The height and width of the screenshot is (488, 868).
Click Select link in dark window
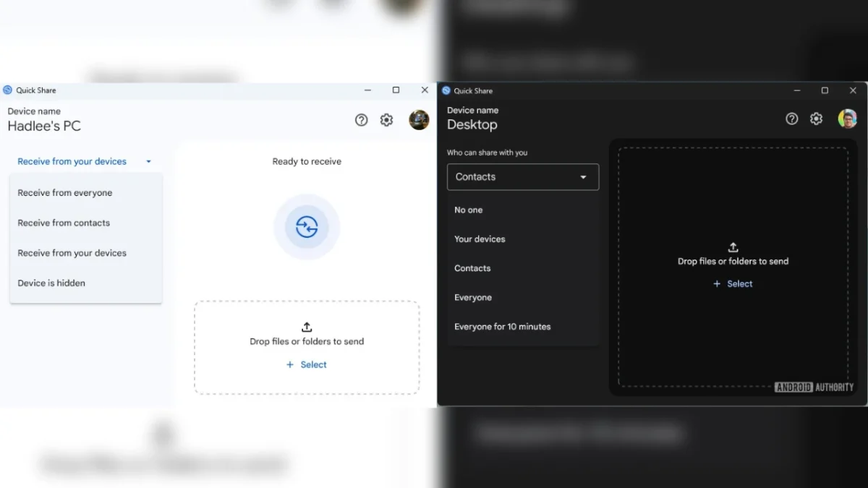coord(733,284)
